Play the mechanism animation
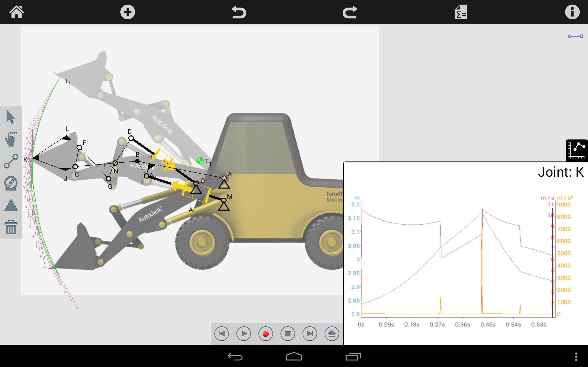 tap(244, 334)
